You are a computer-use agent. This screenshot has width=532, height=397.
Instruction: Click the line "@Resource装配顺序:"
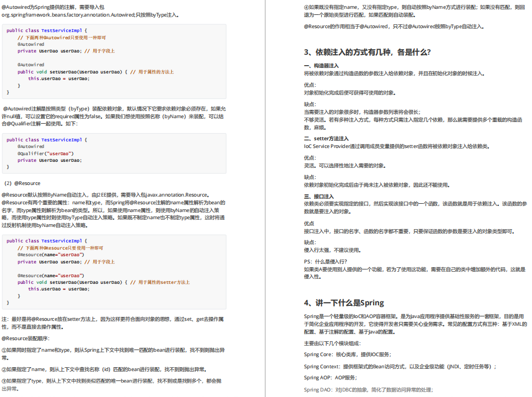click(25, 338)
